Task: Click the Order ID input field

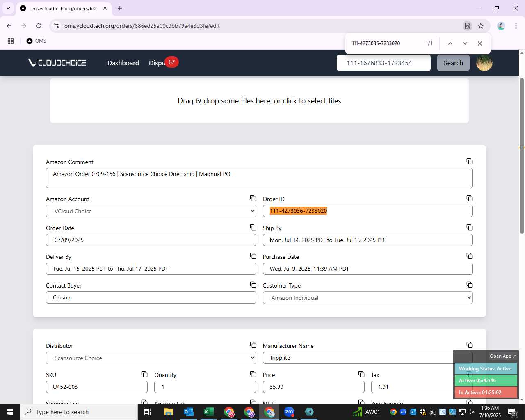Action: pos(367,211)
